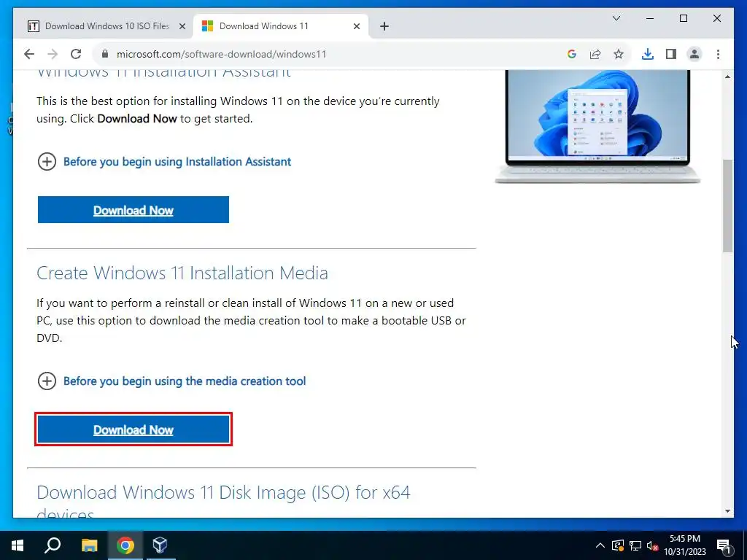Click the page vertical scrollbar thumb

point(727,206)
